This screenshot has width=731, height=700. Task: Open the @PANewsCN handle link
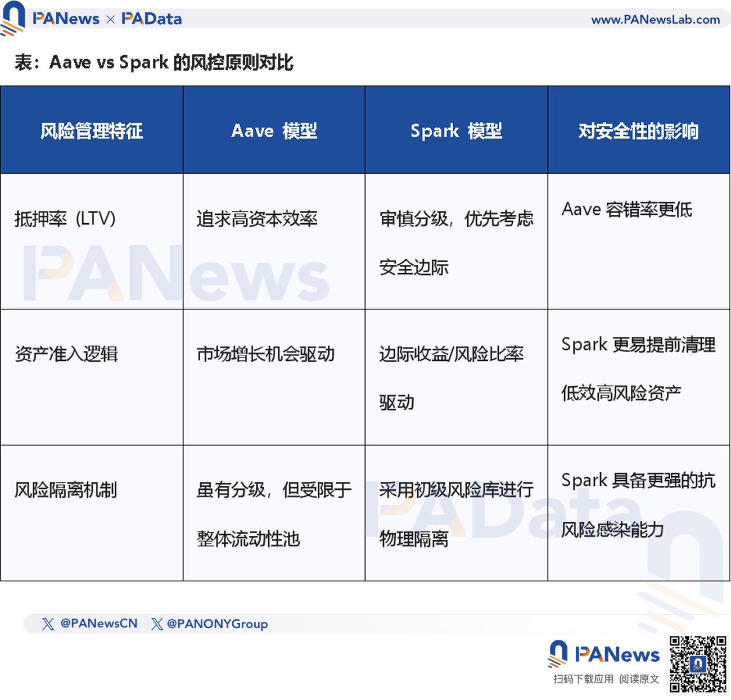click(98, 624)
